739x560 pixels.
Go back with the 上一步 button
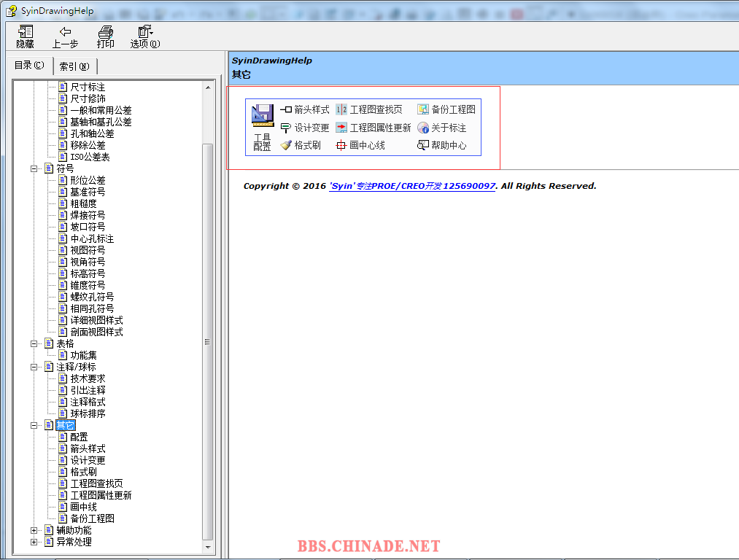pos(65,36)
